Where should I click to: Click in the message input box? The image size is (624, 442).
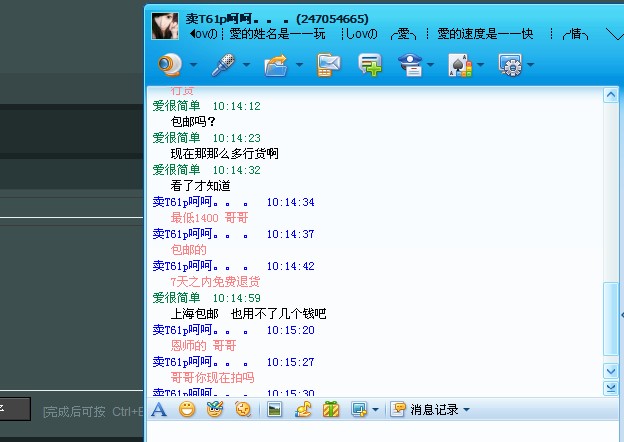point(380,432)
